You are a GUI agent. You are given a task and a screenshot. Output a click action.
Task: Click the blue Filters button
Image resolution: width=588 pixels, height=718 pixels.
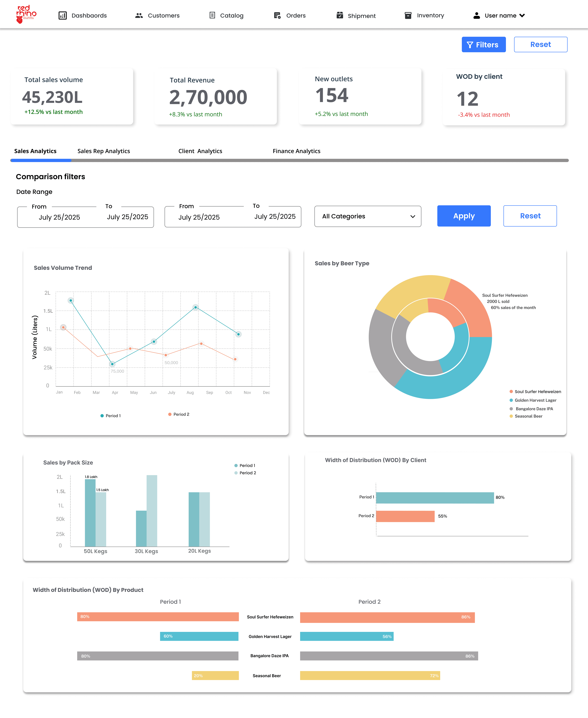pyautogui.click(x=484, y=45)
